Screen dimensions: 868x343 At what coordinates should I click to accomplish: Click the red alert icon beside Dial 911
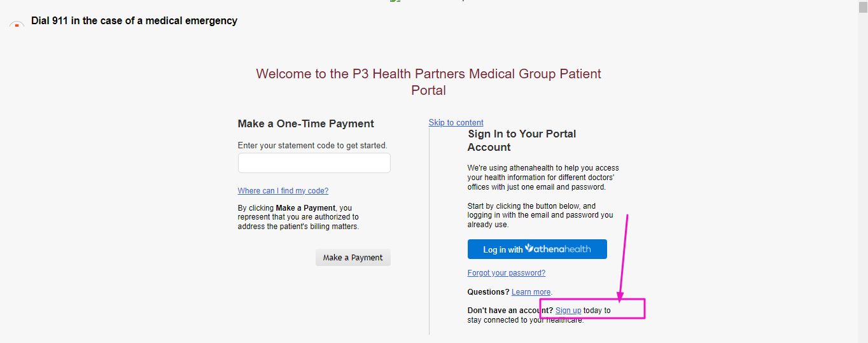click(x=17, y=24)
